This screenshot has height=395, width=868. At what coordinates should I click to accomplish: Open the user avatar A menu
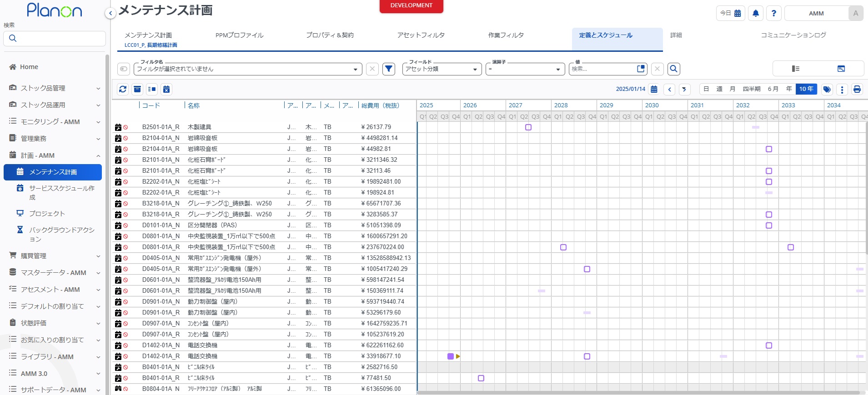(855, 13)
